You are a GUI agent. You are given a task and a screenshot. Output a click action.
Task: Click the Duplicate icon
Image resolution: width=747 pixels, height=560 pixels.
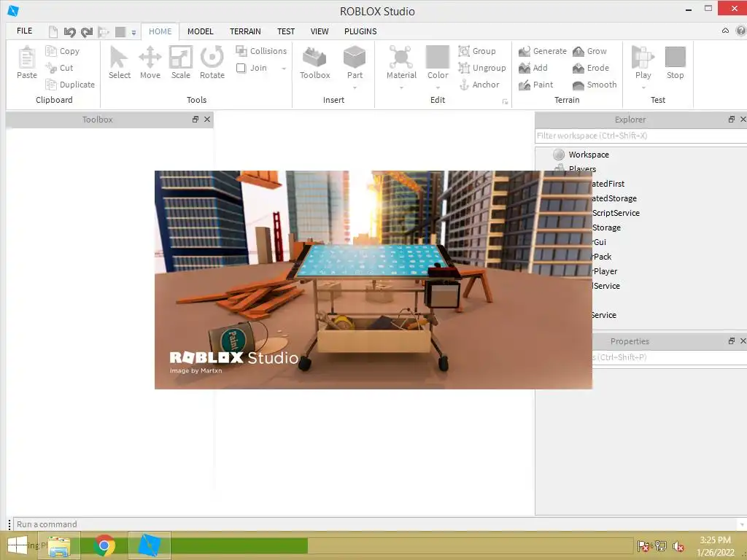pos(51,85)
